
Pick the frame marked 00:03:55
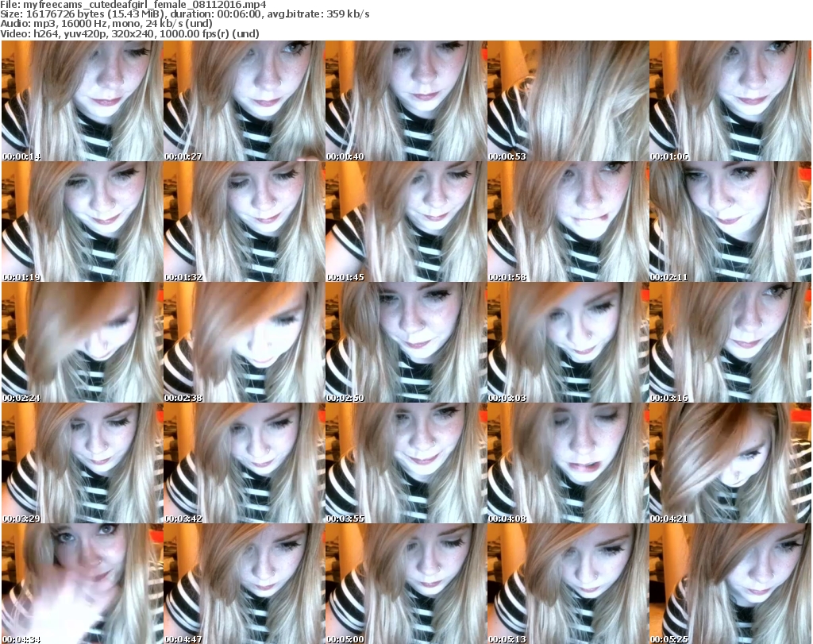405,463
